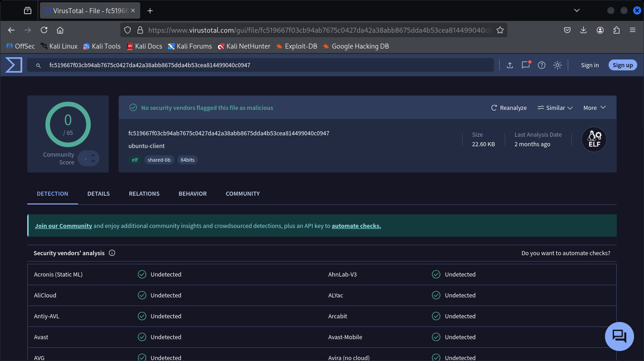Click browser Back arrow
Screen dimensions: 644x361
[12, 30]
